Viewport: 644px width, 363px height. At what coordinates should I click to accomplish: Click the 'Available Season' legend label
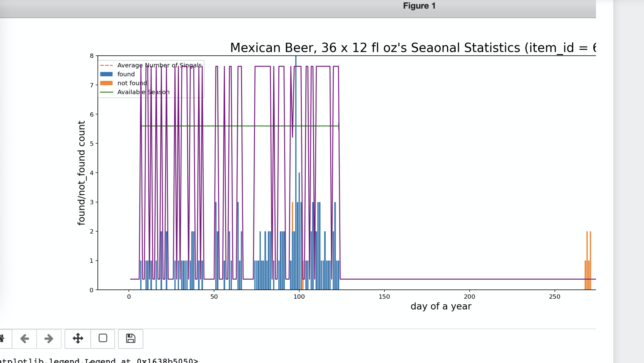(x=143, y=92)
